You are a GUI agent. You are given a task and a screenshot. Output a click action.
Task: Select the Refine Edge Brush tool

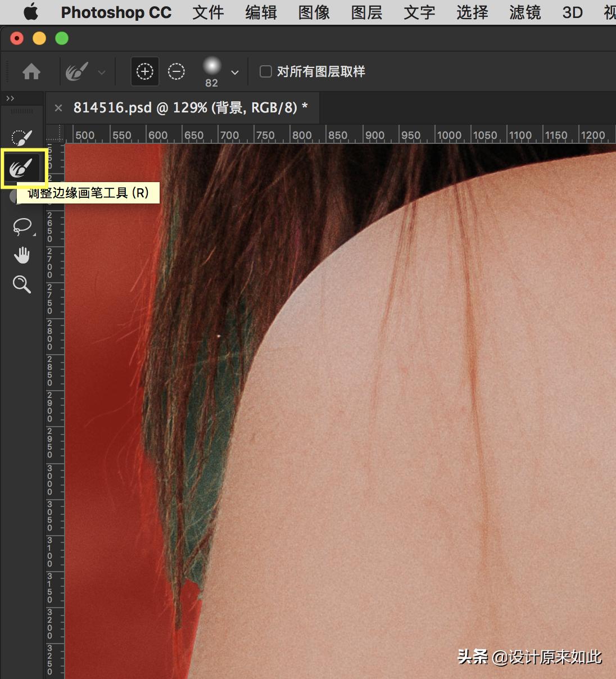coord(22,168)
